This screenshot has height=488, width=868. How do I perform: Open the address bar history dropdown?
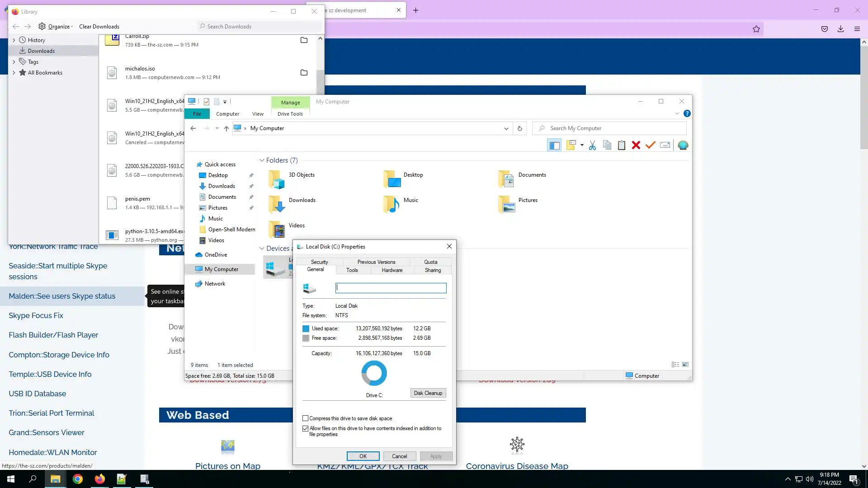(x=506, y=129)
